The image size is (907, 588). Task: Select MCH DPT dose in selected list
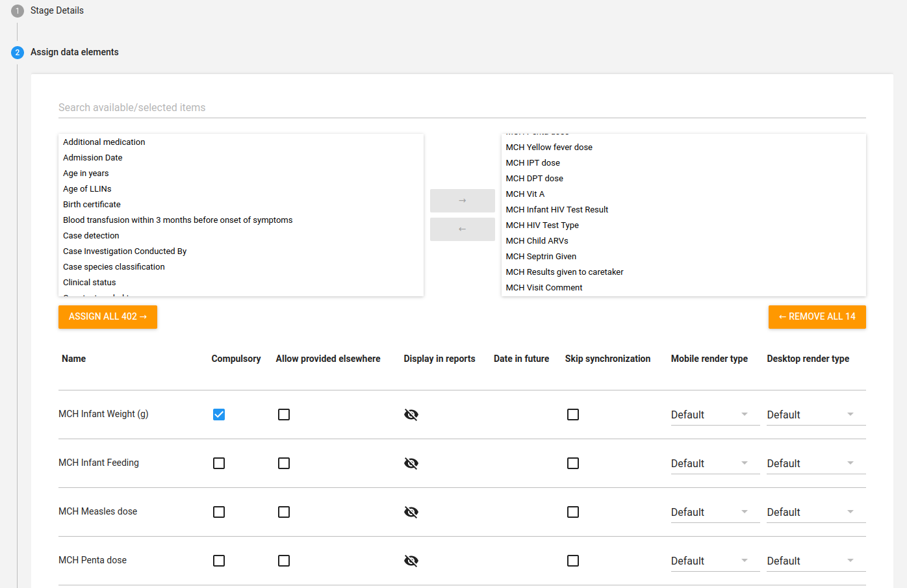[x=683, y=179]
